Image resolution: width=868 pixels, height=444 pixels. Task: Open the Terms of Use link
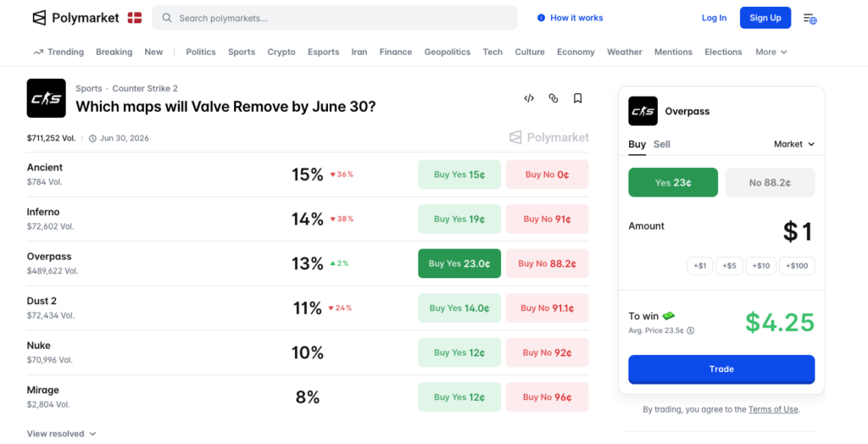pos(773,409)
